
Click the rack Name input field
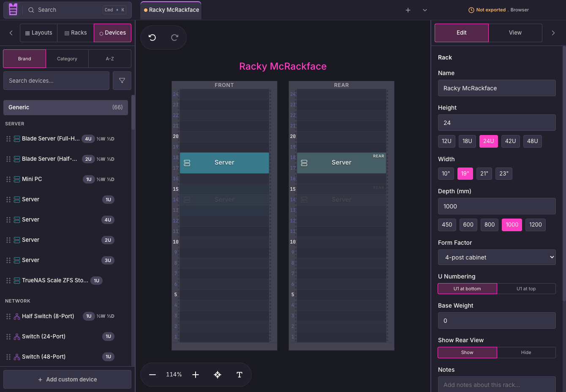[x=497, y=88]
